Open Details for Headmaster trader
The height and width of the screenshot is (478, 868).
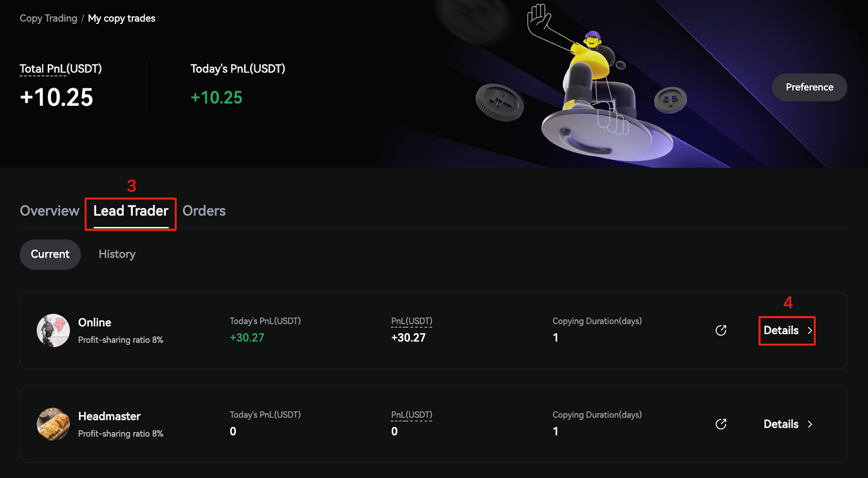pos(781,424)
